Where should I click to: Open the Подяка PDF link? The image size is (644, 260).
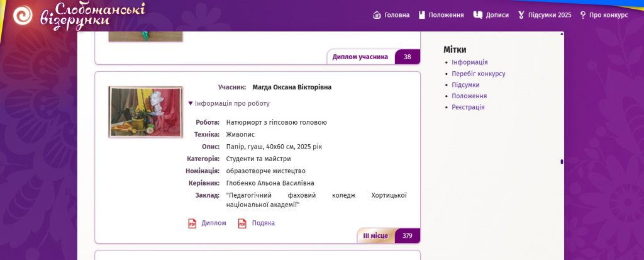click(264, 223)
